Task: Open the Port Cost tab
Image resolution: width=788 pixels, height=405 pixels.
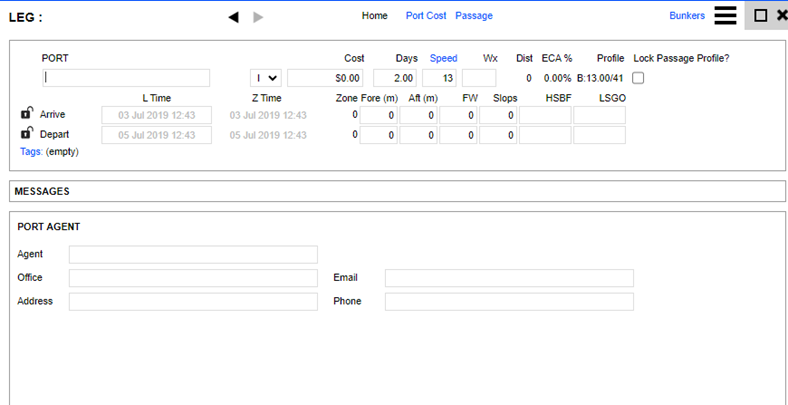Action: pyautogui.click(x=426, y=16)
